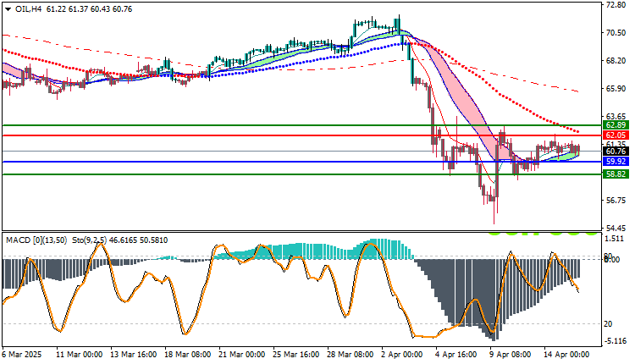This screenshot has height=364, width=635.
Task: Click the 56.75 price scale value
Action: [616, 201]
